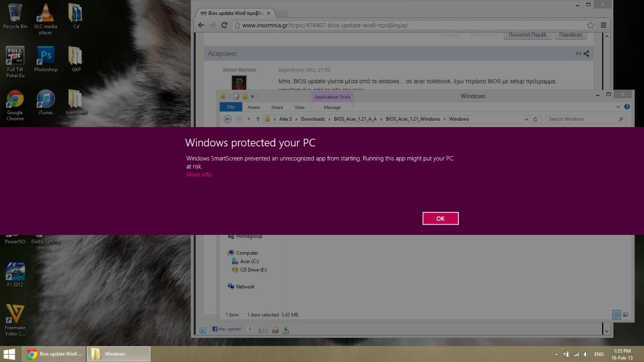The width and height of the screenshot is (644, 362).
Task: Select the Photoshop desktop shortcut
Action: pos(46,59)
